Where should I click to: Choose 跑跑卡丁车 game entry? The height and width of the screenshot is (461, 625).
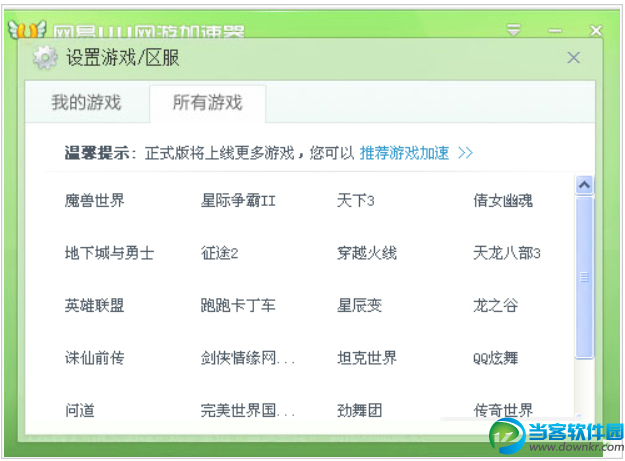(x=238, y=306)
